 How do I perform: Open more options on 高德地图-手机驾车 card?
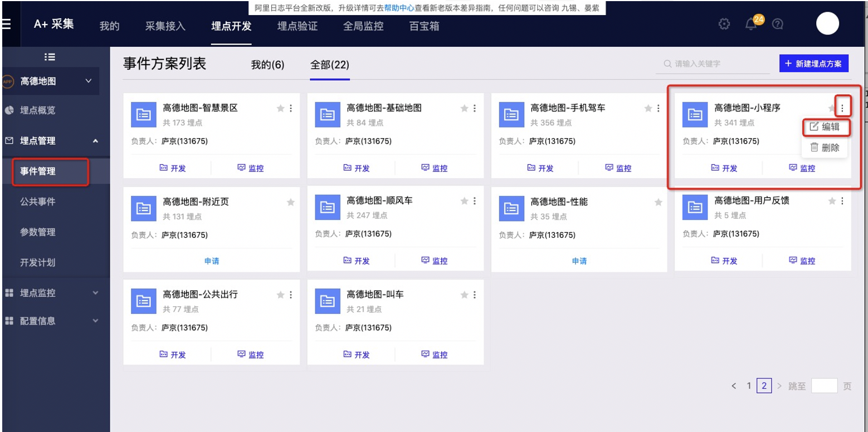659,109
